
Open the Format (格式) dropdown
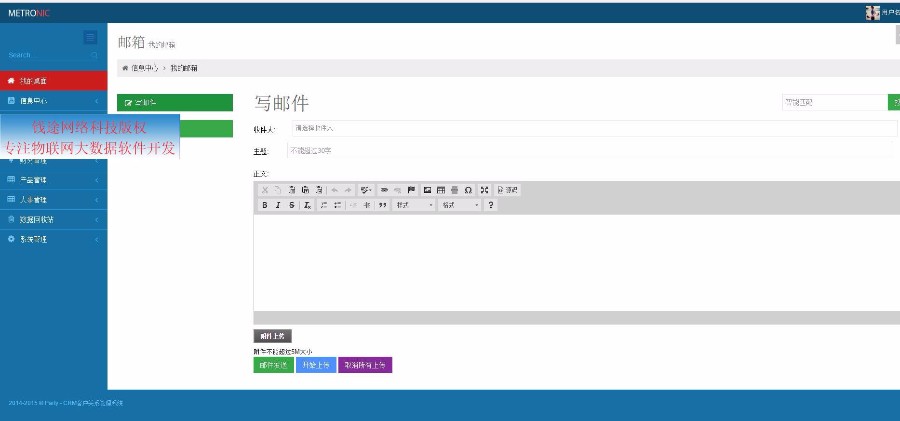pyautogui.click(x=459, y=205)
